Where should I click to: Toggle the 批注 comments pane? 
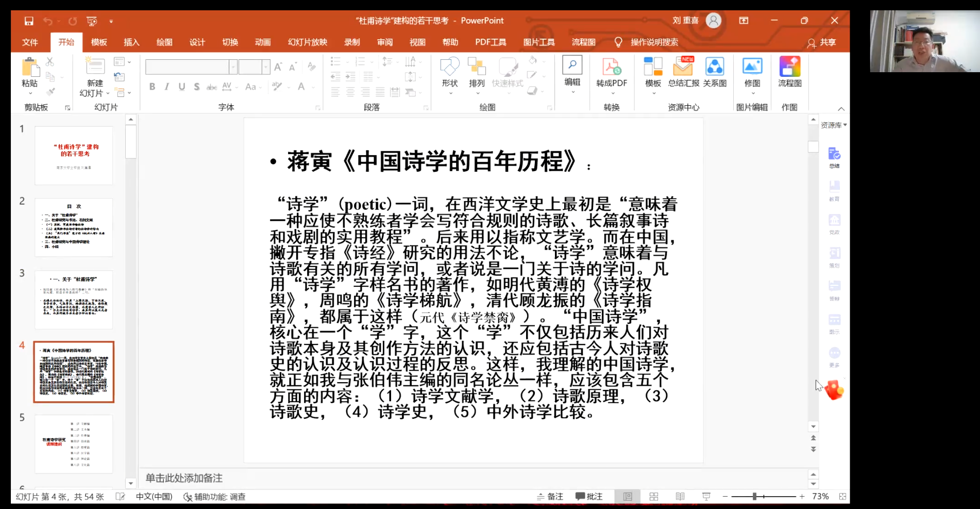[x=589, y=497]
